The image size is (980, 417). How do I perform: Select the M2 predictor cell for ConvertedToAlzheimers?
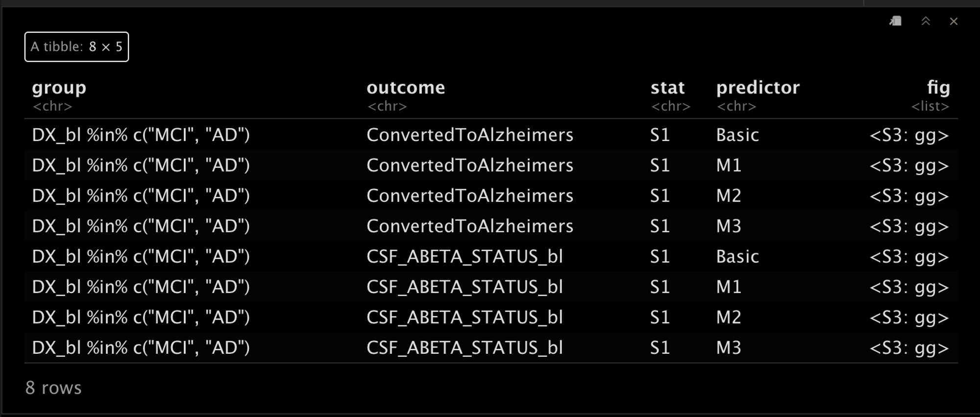pos(729,196)
